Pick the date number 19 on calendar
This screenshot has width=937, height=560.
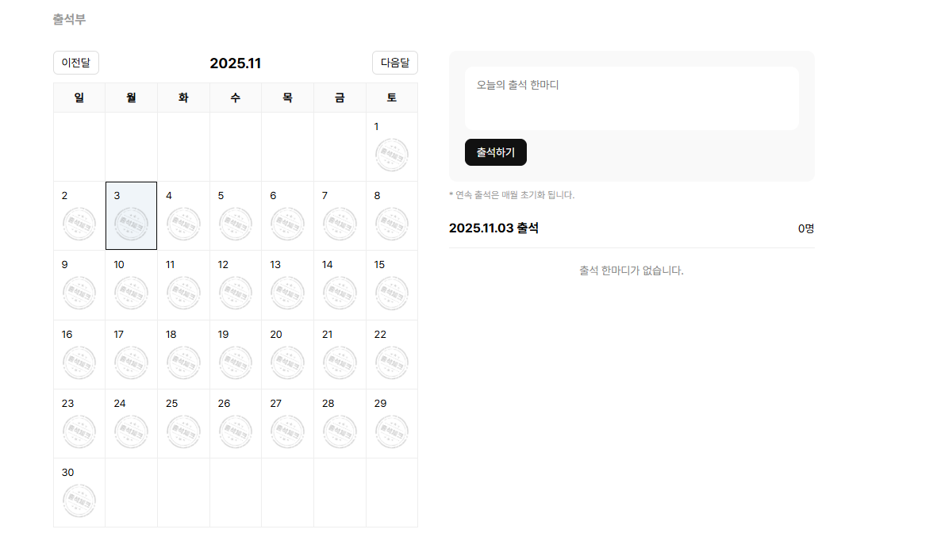(x=224, y=335)
